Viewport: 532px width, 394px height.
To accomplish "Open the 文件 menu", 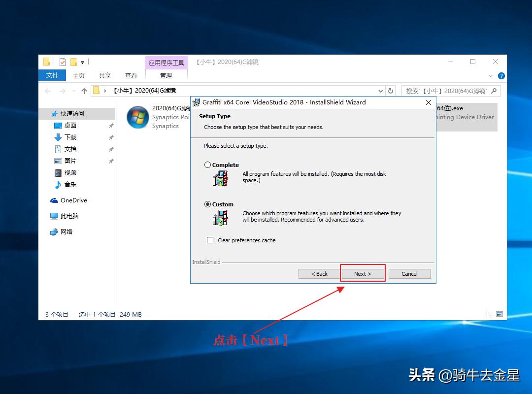I will point(52,75).
